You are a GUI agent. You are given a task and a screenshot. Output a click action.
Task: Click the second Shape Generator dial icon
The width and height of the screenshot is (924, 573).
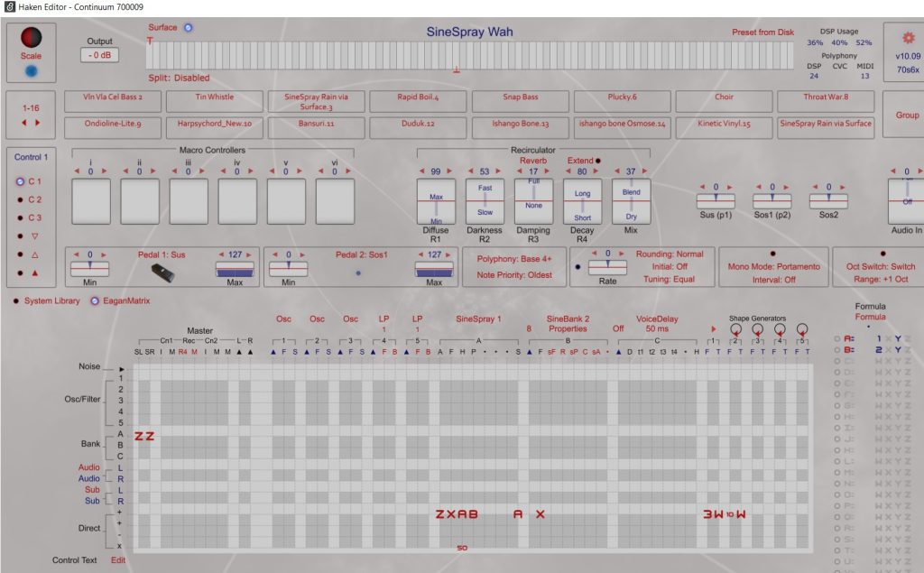click(x=758, y=329)
